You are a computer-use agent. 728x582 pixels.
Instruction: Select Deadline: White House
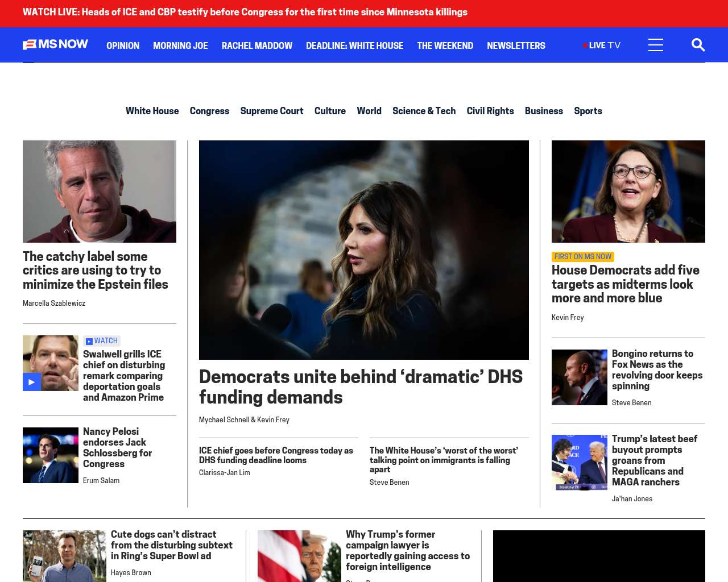point(354,45)
